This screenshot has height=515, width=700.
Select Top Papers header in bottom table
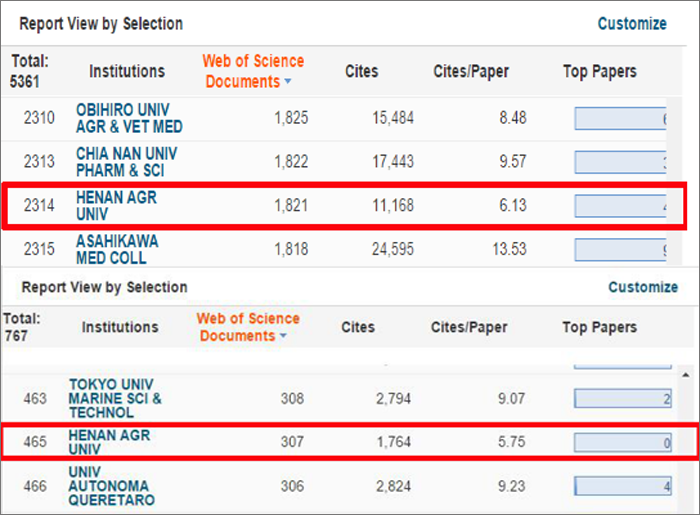pos(600,327)
